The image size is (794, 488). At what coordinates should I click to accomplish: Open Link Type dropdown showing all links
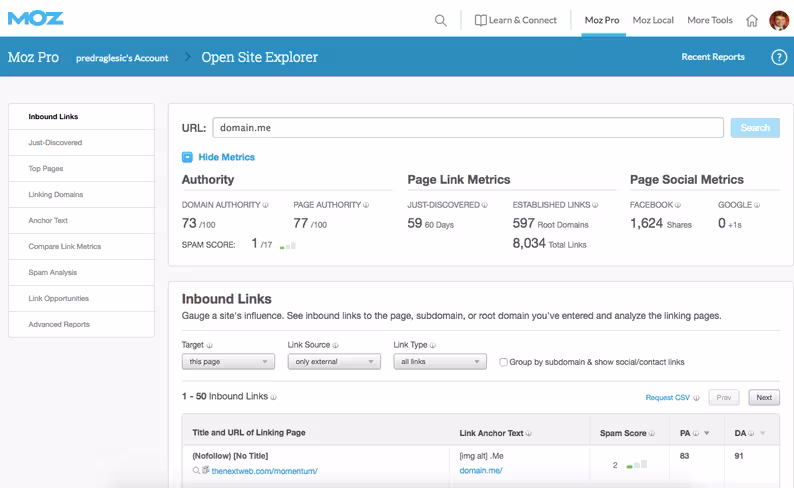point(440,361)
